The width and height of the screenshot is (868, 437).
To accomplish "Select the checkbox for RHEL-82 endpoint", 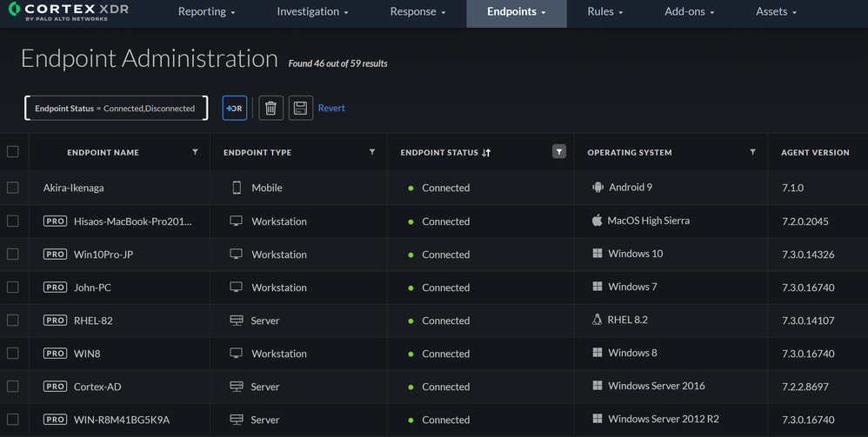I will 13,321.
